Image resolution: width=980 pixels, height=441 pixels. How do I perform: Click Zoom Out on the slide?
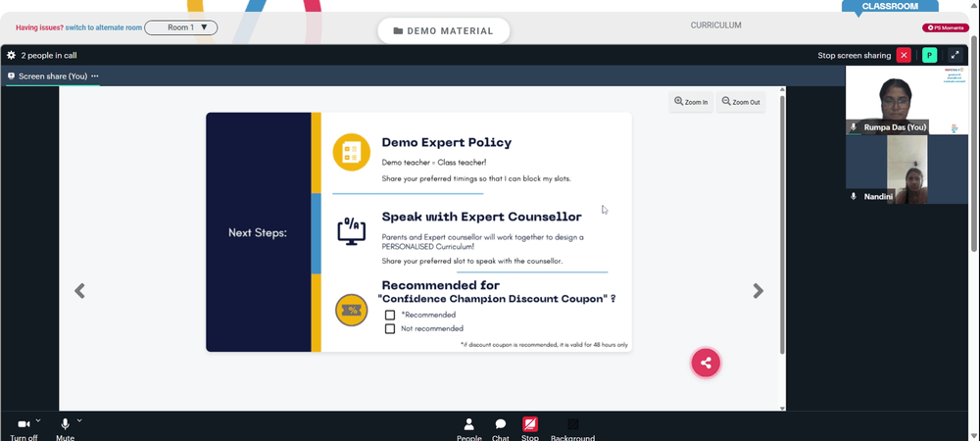point(741,102)
